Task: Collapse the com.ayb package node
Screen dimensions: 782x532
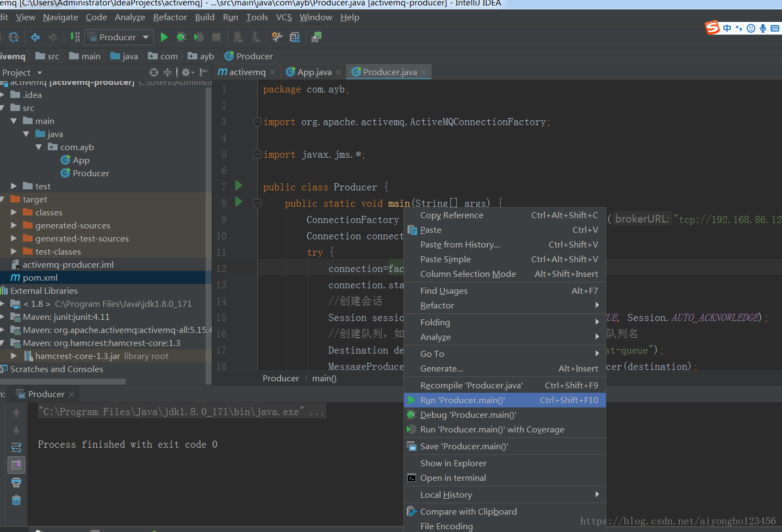Action: coord(39,147)
